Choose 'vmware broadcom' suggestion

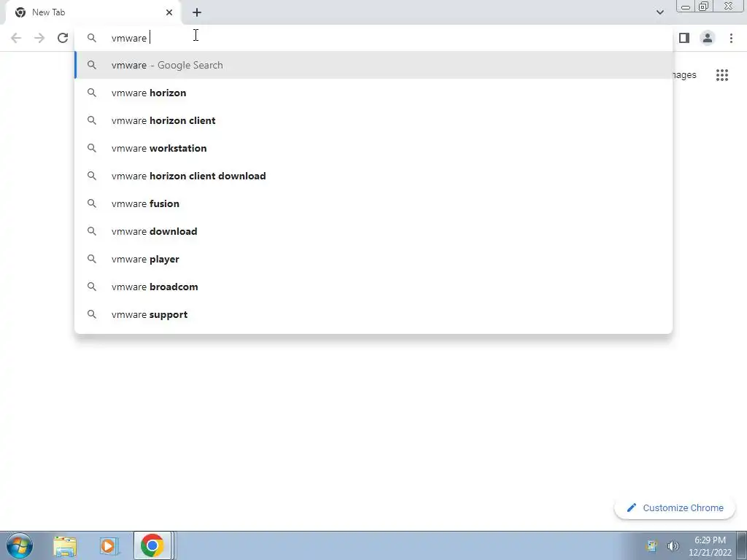tap(373, 287)
